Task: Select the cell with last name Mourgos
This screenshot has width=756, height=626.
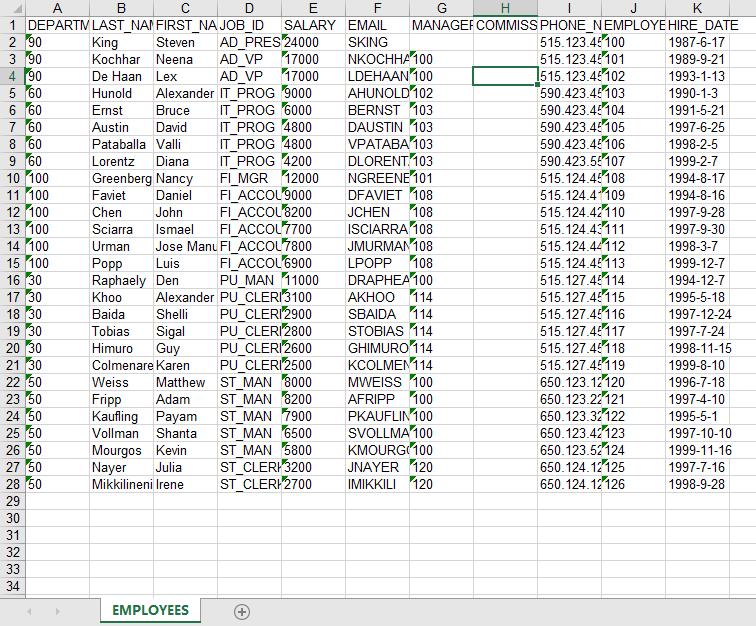Action: (122, 450)
